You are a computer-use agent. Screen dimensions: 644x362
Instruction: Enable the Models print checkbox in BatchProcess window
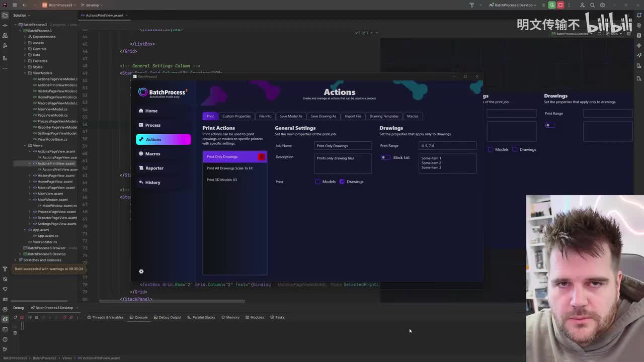pyautogui.click(x=317, y=182)
